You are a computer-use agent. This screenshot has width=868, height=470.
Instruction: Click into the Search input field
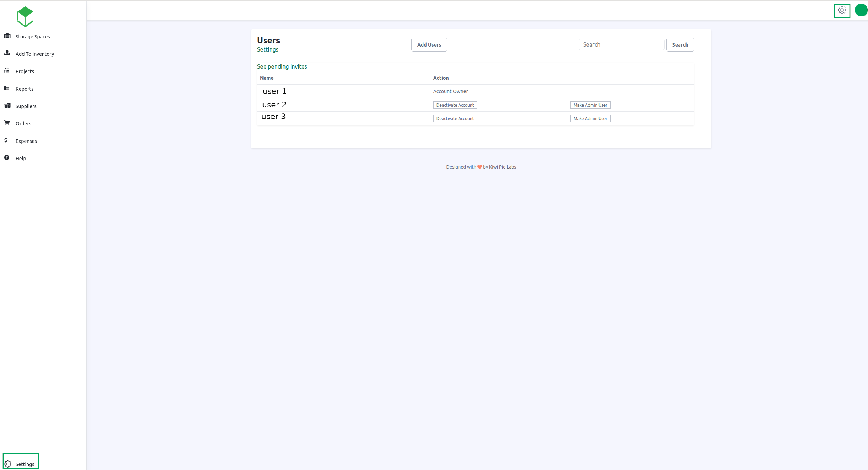tap(621, 45)
